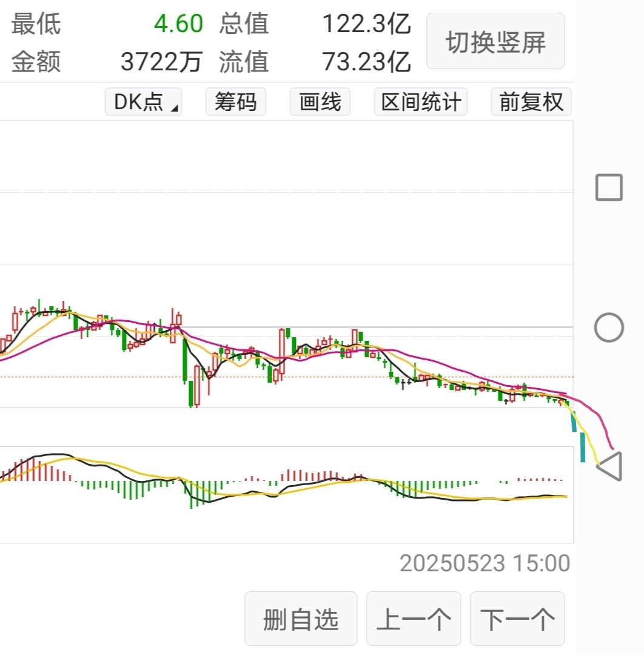Expand the small arrow beside DK点
644x655 pixels.
pyautogui.click(x=175, y=109)
